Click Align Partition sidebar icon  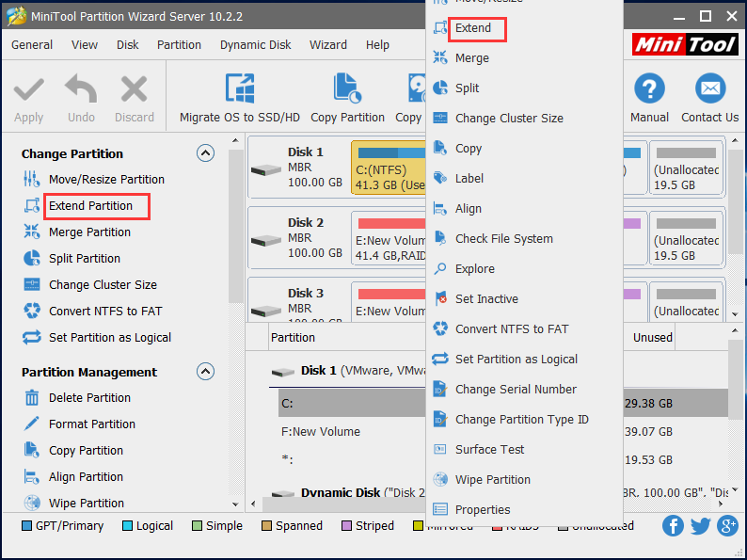[31, 476]
